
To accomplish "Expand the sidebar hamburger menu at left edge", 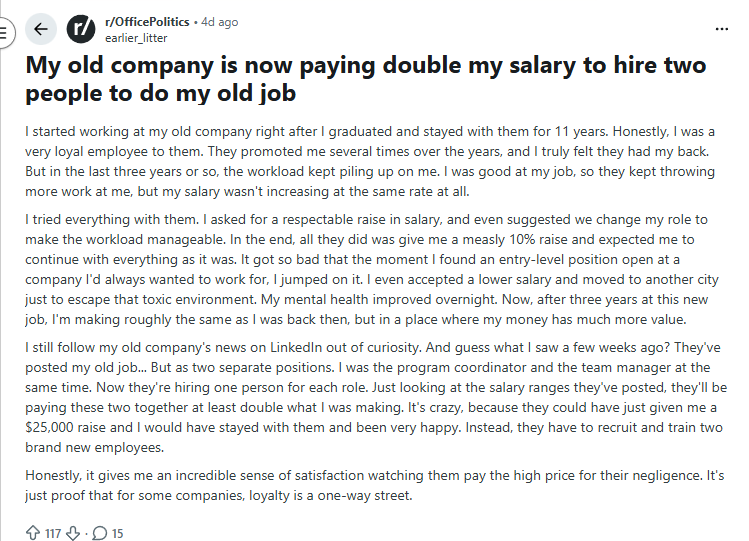I will (x=4, y=30).
